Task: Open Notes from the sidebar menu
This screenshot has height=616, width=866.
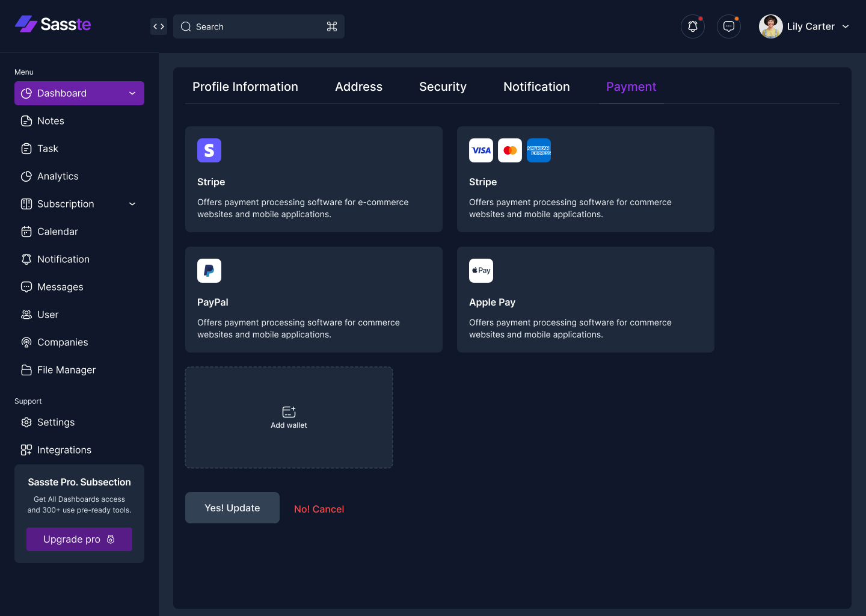Action: (x=79, y=121)
